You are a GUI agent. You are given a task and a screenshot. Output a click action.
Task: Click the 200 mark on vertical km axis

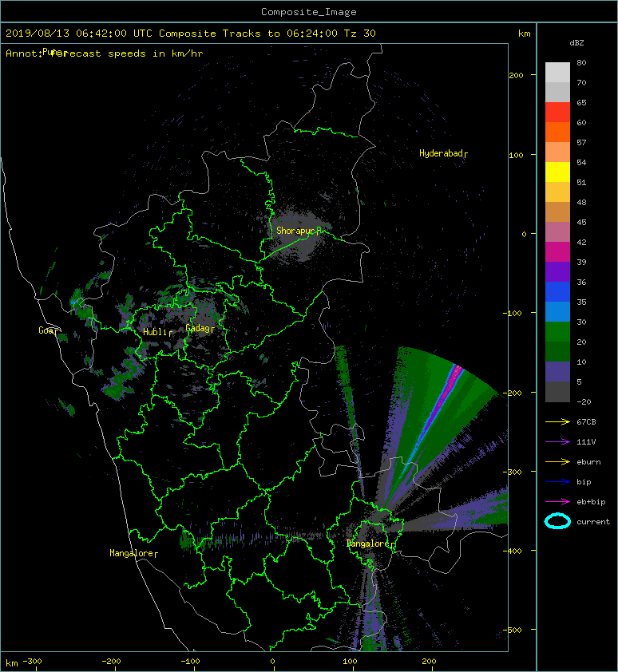pos(516,76)
